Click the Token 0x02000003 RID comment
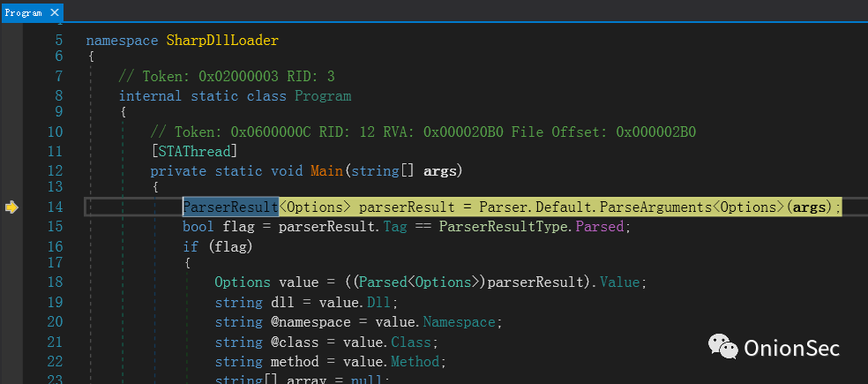Viewport: 868px width, 384px height. (x=227, y=76)
